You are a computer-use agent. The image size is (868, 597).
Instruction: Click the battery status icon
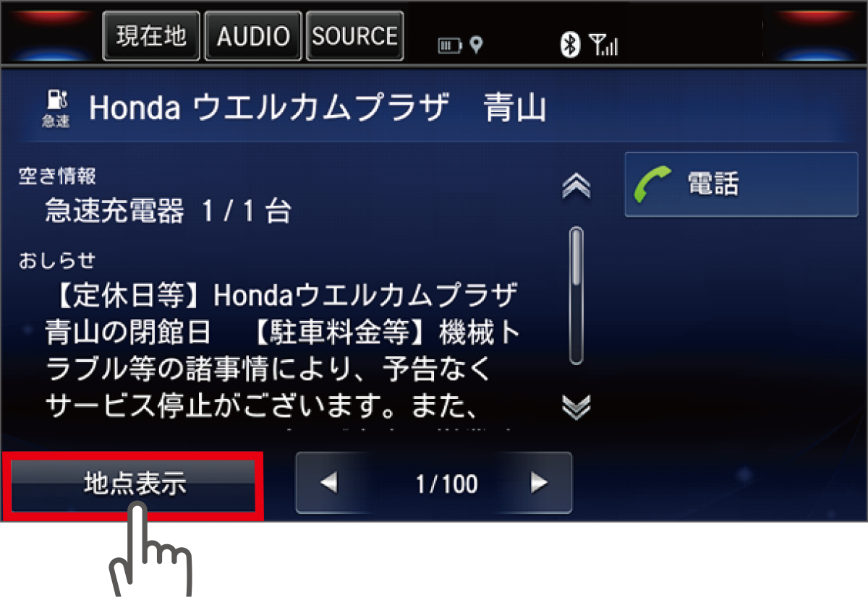[x=449, y=46]
